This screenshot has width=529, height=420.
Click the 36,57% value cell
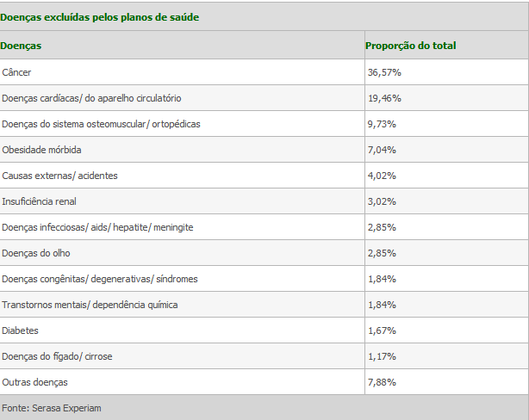[x=384, y=72]
